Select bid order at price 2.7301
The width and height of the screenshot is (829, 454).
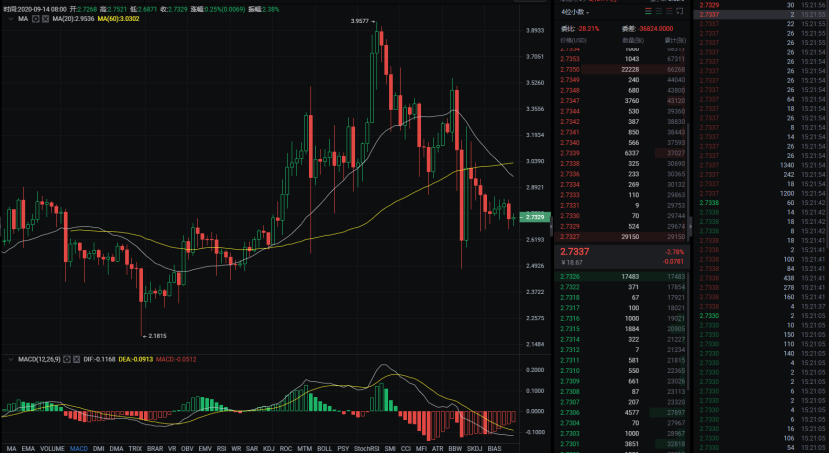622,444
